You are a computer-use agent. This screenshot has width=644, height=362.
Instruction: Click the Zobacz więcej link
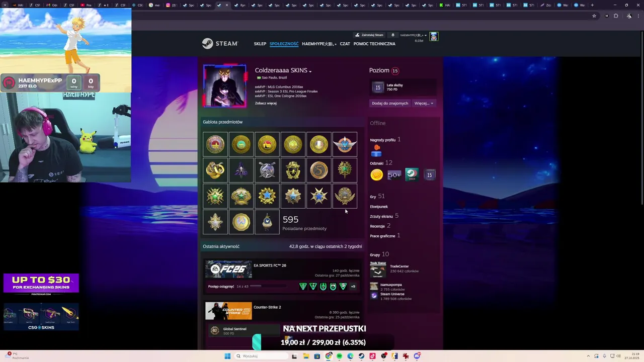pos(266,103)
